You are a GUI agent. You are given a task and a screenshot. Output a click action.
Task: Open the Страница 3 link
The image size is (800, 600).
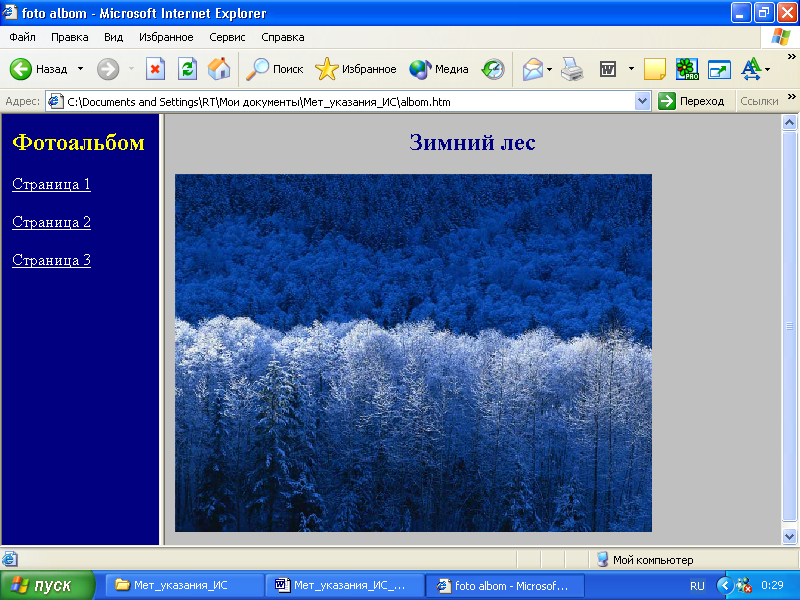(51, 260)
